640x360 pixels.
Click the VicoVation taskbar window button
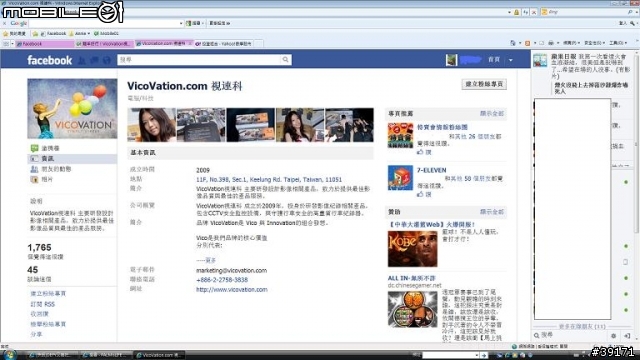(160, 355)
